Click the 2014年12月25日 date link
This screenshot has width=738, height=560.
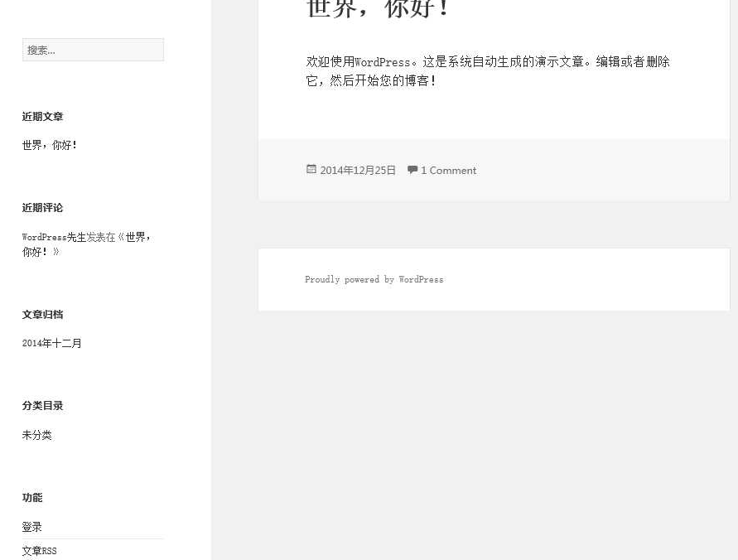pos(358,170)
